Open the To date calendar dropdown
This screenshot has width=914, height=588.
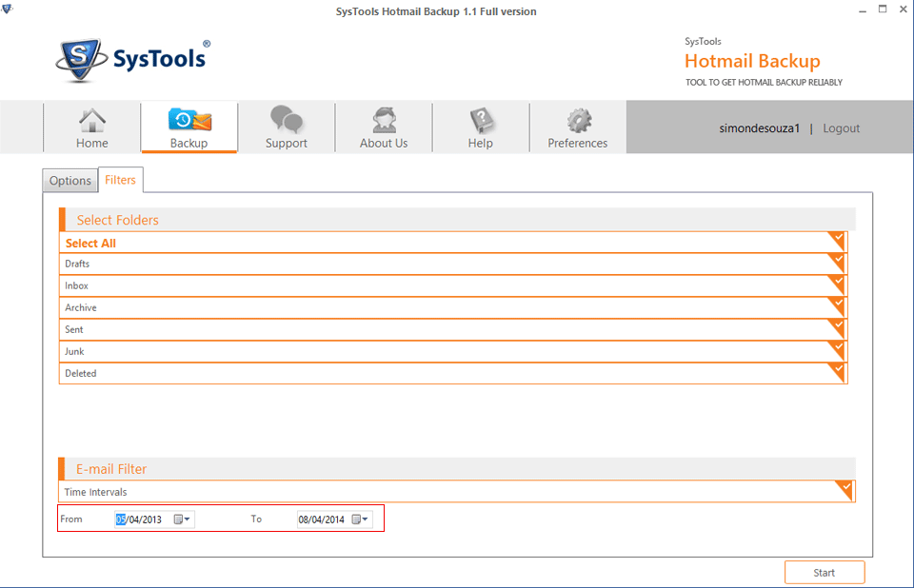tap(360, 519)
